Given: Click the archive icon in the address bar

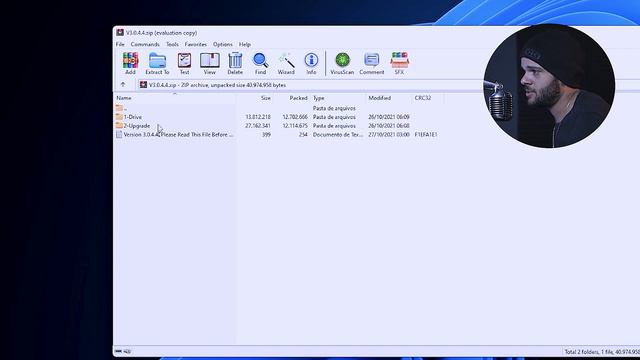Looking at the screenshot, I should pos(143,85).
